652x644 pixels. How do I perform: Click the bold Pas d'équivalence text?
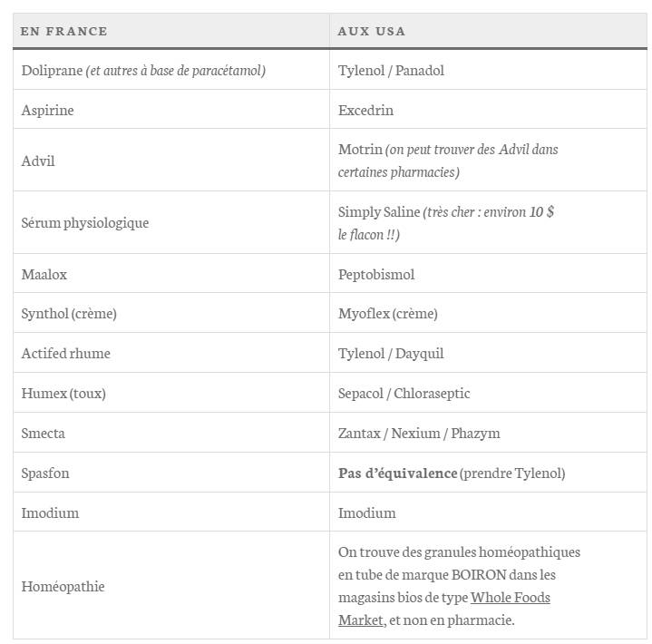click(x=397, y=473)
